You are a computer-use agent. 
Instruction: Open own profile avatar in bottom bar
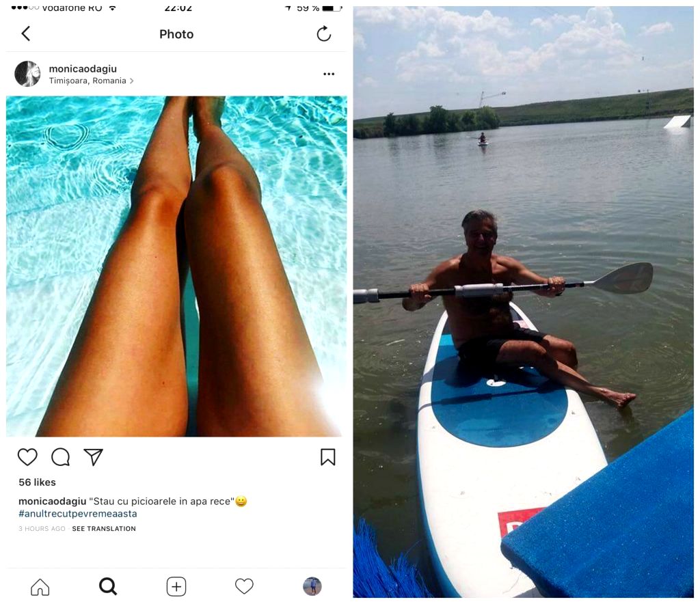(x=312, y=586)
